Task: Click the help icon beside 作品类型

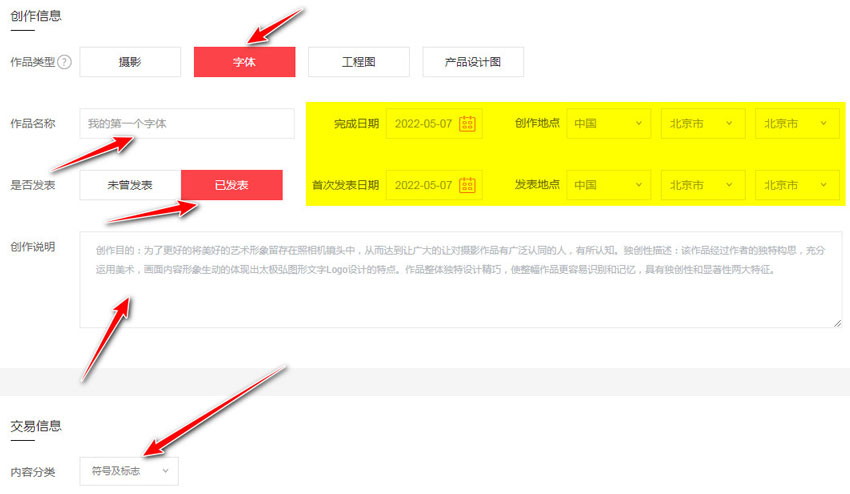Action: tap(65, 62)
